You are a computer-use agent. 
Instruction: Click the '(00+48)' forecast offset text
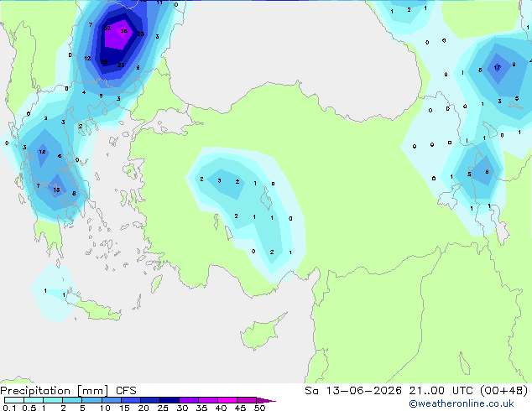tap(503, 391)
